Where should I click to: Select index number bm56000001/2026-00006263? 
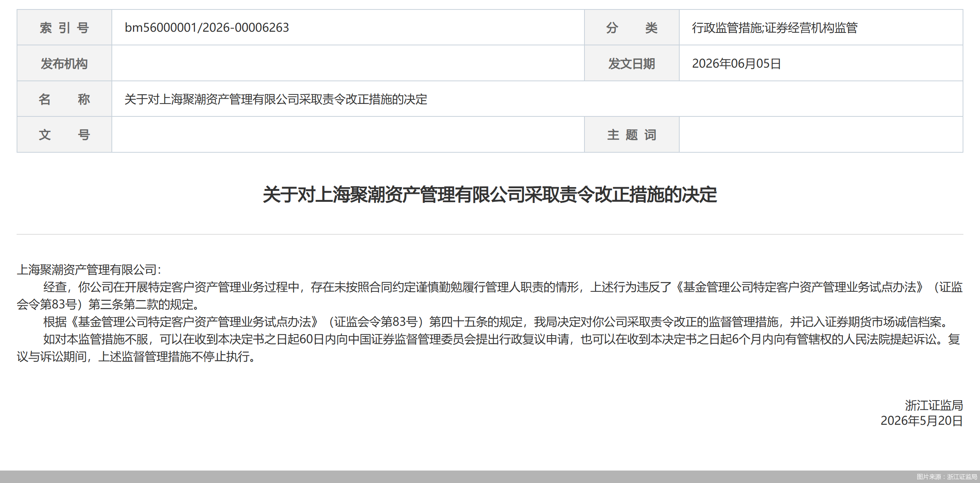coord(207,28)
